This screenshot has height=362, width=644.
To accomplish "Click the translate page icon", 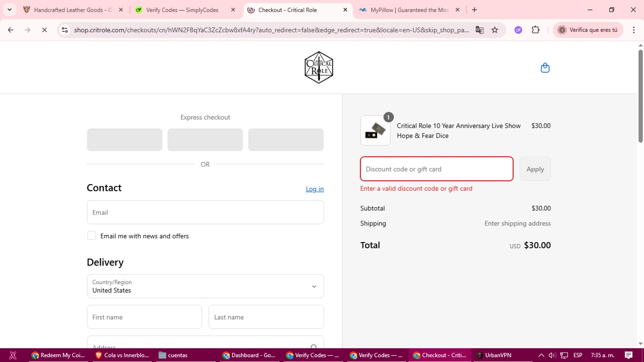I will click(480, 30).
